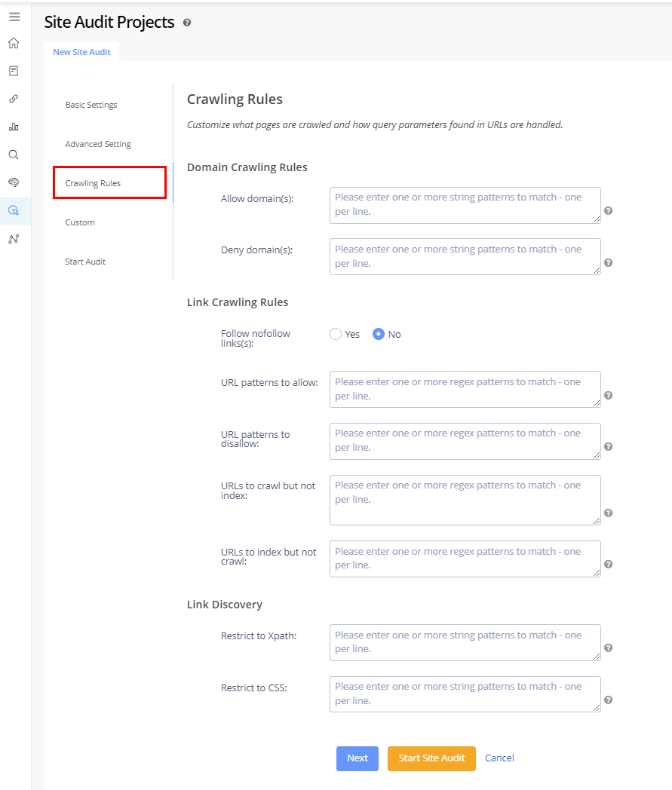The height and width of the screenshot is (790, 672).
Task: Click the link chain sidebar icon
Action: click(14, 99)
